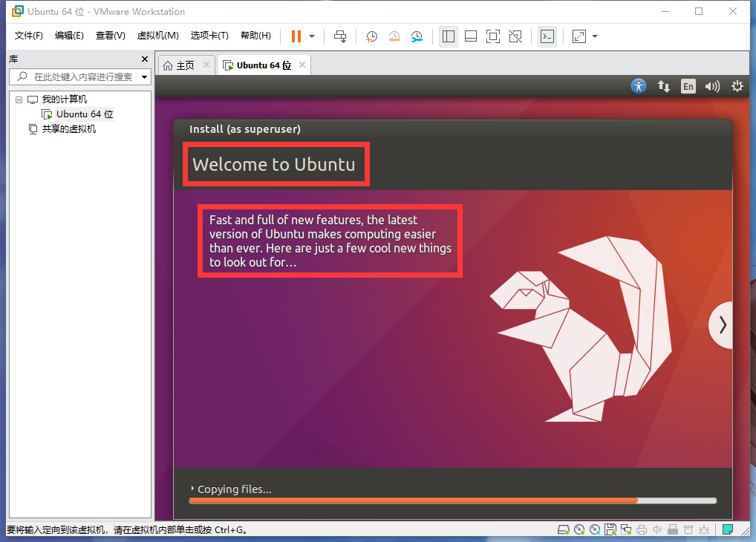
Task: Click the archive box status icon
Action: (688, 530)
